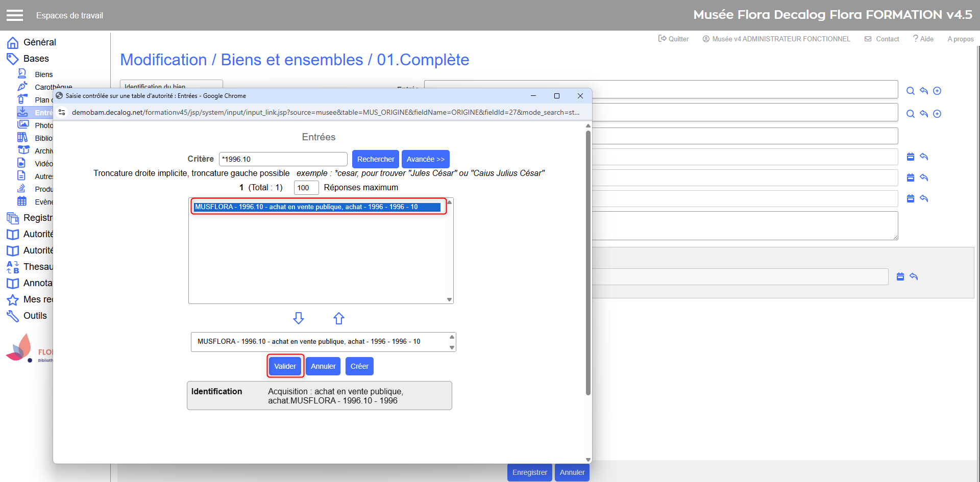Viewport: 980px width, 482px height.
Task: Click the down arrow to add selection
Action: tap(299, 318)
